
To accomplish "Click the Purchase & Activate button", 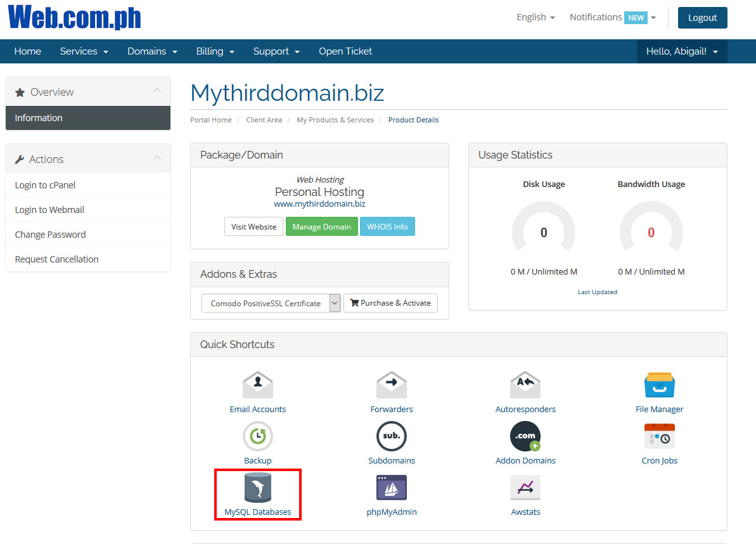I will tap(390, 303).
